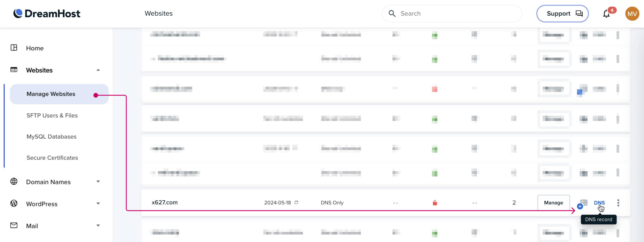The height and width of the screenshot is (242, 644).
Task: Click the refresh icon beside 2024-05-18
Action: 296,202
